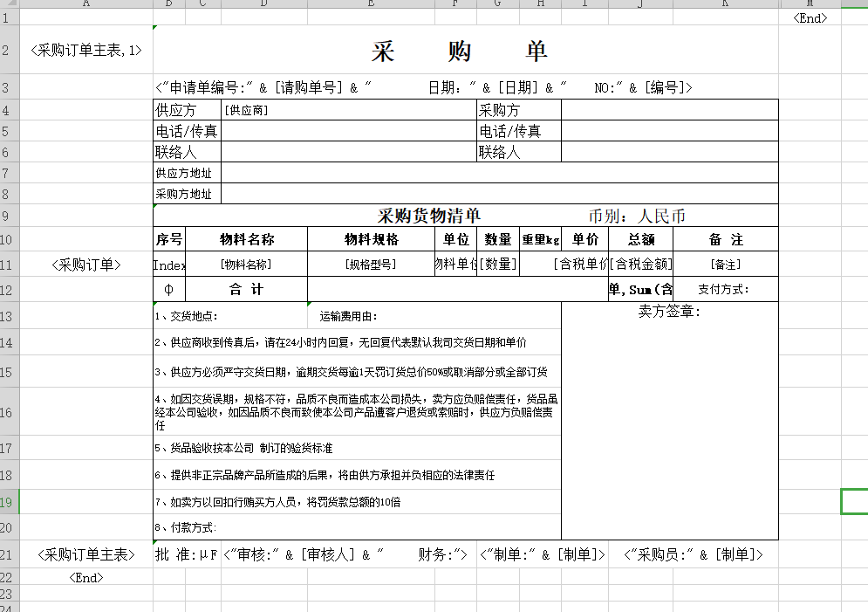Click the Sum formula cell in row 12
The height and width of the screenshot is (612, 868).
pyautogui.click(x=641, y=289)
